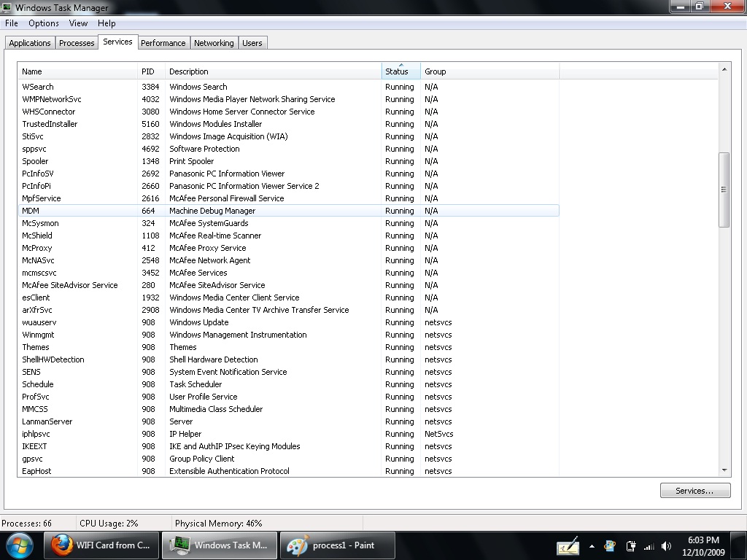Open the process1 - Paint taskbar window
This screenshot has width=747, height=560.
[x=337, y=545]
